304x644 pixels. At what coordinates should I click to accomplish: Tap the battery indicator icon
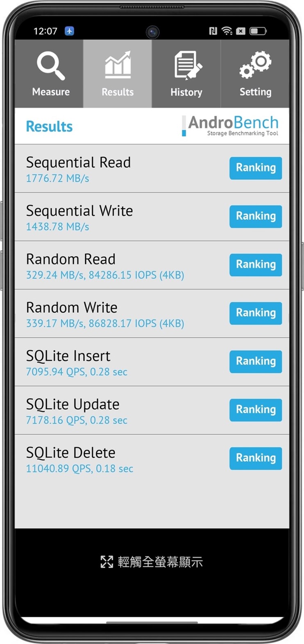pyautogui.click(x=258, y=31)
